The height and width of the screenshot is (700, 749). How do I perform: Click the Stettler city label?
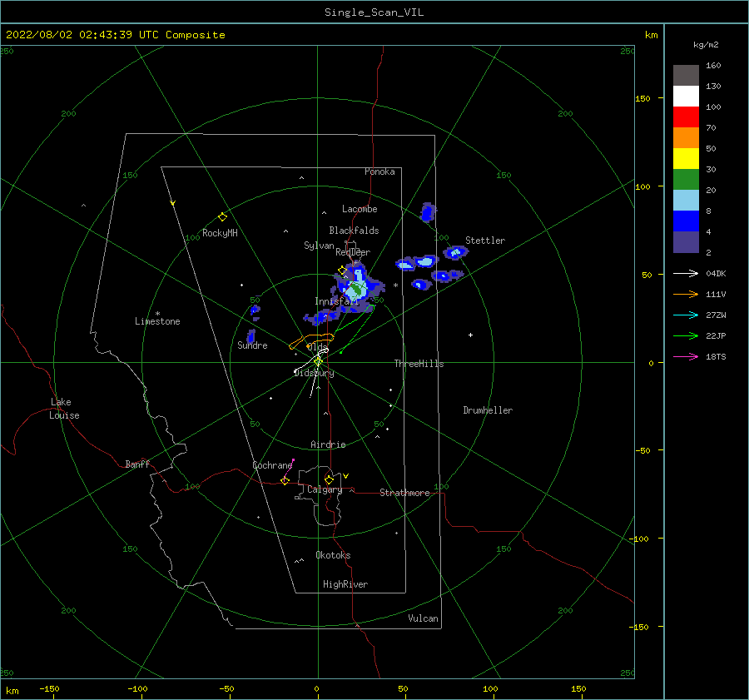pos(485,241)
